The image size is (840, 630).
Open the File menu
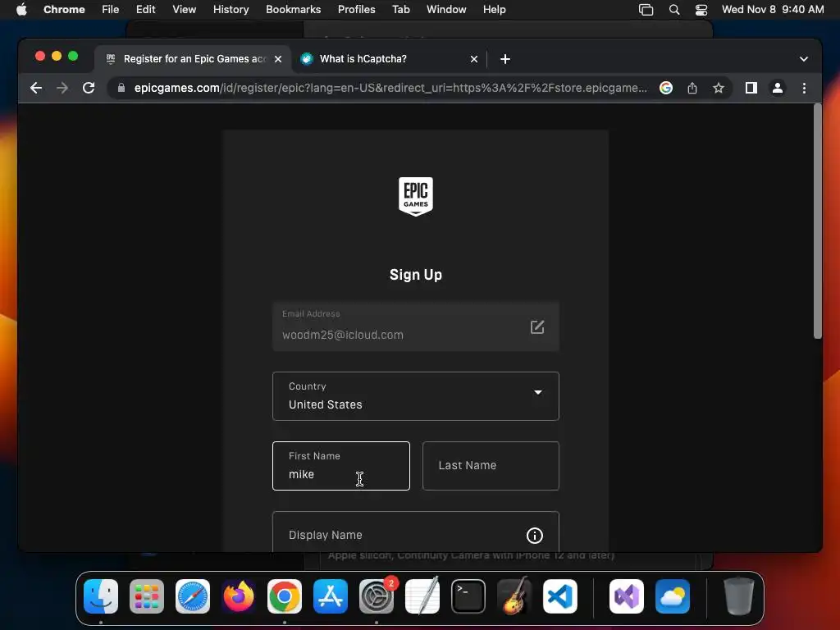(111, 9)
